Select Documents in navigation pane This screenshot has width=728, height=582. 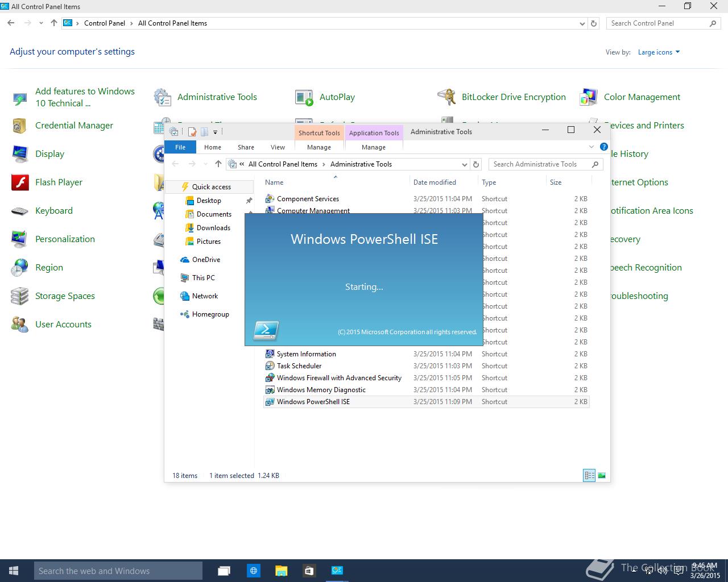click(214, 214)
